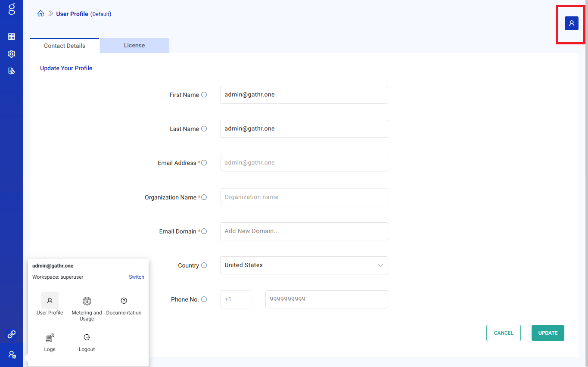
Task: Open the Settings gear icon in the sidebar
Action: [x=11, y=54]
